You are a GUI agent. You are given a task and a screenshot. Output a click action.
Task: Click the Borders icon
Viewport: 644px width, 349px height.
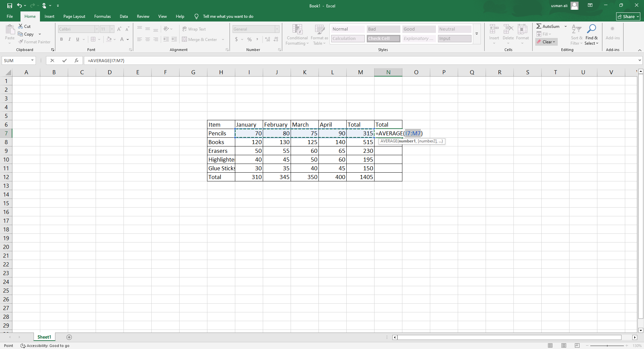[x=93, y=39]
